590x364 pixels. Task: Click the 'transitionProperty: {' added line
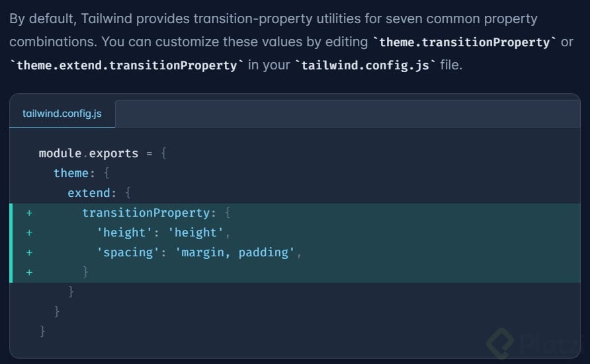pyautogui.click(x=156, y=213)
